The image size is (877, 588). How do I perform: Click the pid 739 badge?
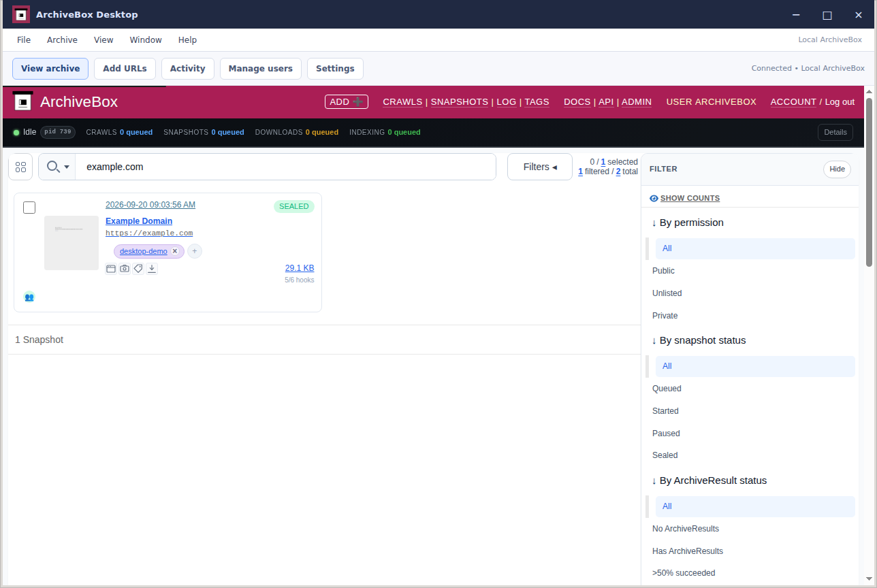[58, 132]
